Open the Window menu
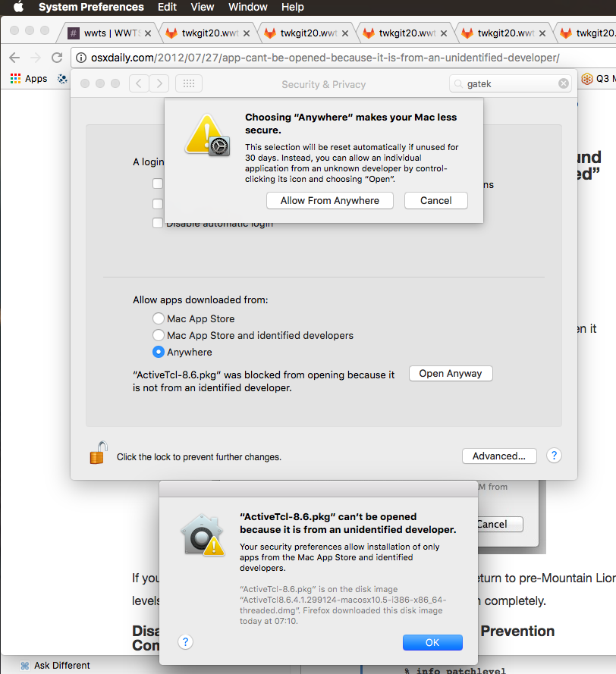This screenshot has width=616, height=674. [x=248, y=7]
